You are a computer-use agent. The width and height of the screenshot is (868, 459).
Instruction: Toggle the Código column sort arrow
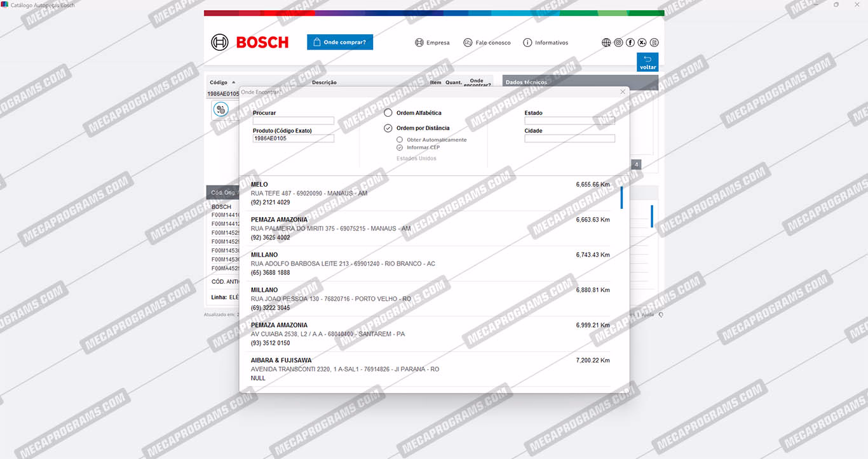pos(233,83)
